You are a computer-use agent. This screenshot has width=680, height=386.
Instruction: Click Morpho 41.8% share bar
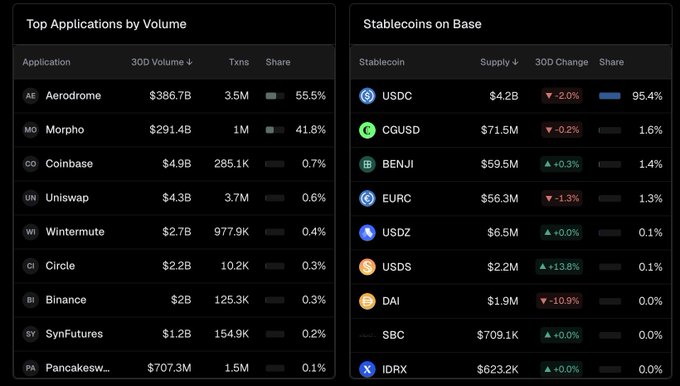pos(275,130)
